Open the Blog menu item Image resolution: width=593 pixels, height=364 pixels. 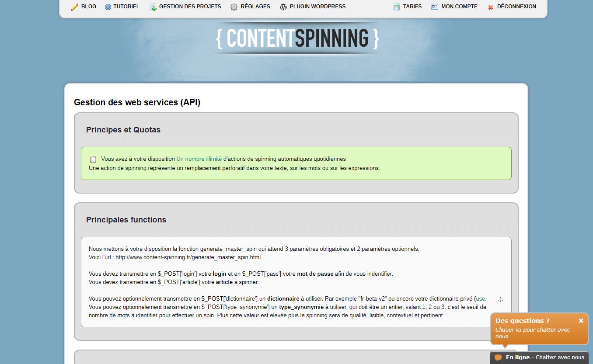point(89,7)
